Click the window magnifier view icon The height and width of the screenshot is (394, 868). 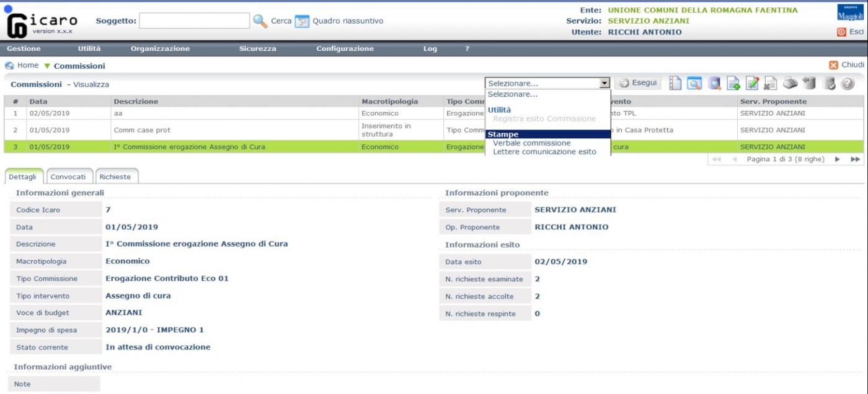pyautogui.click(x=694, y=83)
